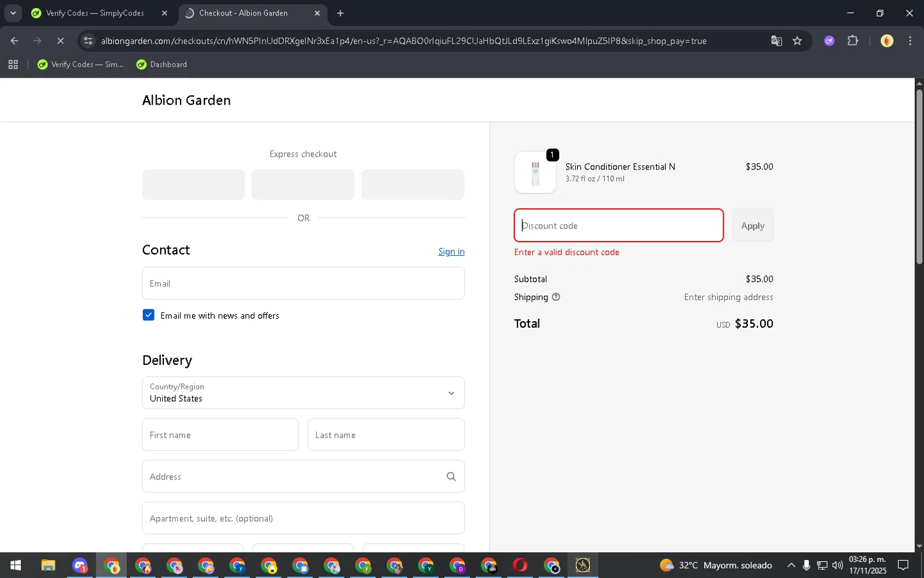Show hidden system tray icons
The image size is (924, 578).
(x=791, y=565)
